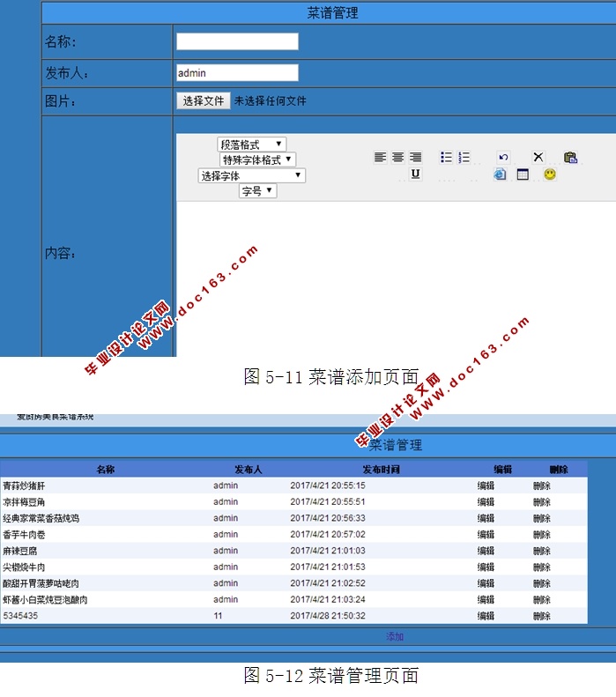616x697 pixels.
Task: Click the publisher value 11
Action: (x=218, y=616)
